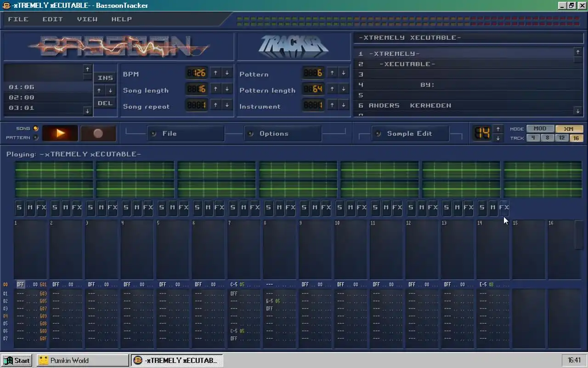
Task: Solo track 14 with its S button
Action: coord(482,207)
